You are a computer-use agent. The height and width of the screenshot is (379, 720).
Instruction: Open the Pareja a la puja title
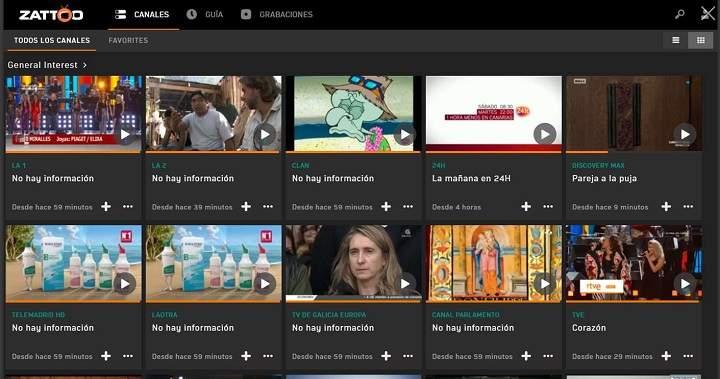point(604,178)
